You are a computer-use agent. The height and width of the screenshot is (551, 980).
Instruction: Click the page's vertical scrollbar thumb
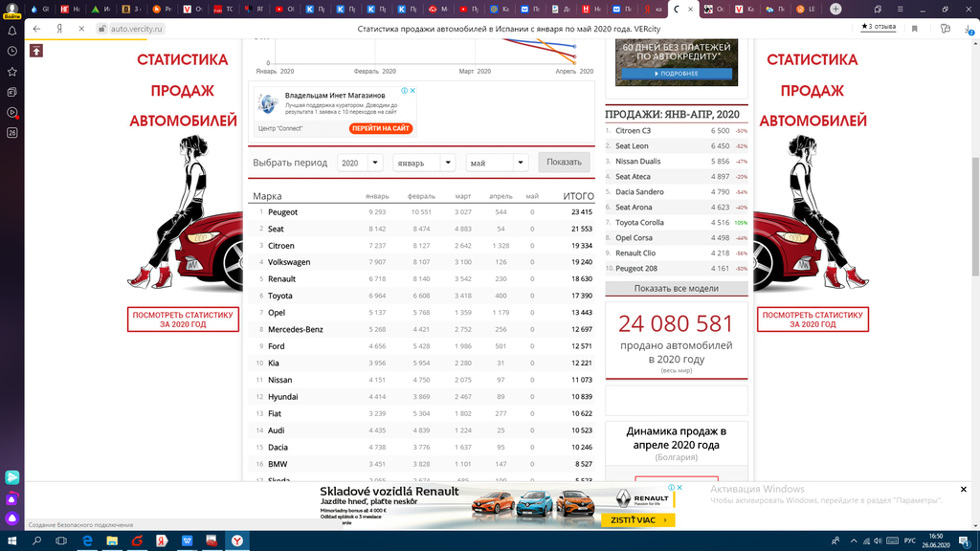(x=975, y=217)
